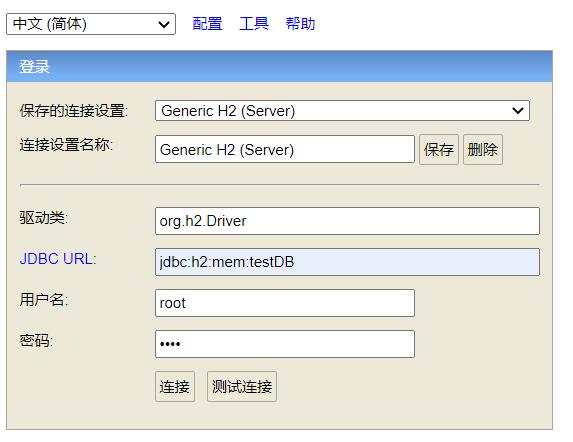This screenshot has width=573, height=442.
Task: Open the 中文 (简体) language dropdown
Action: pos(91,24)
